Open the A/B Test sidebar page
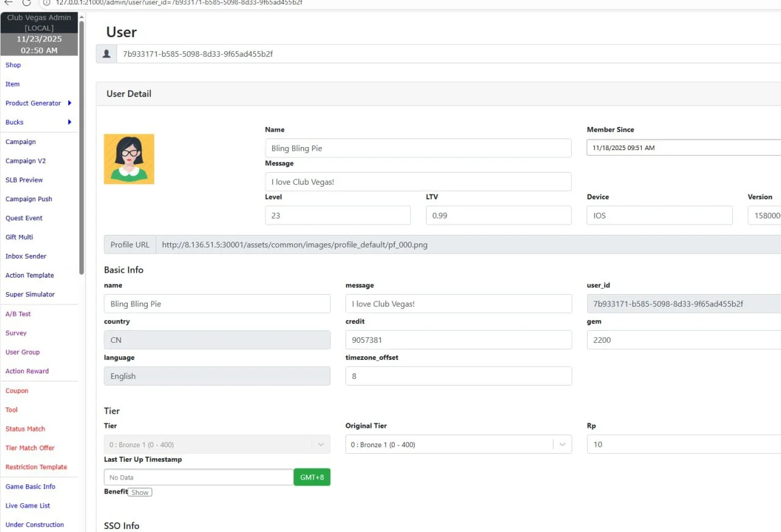 point(18,314)
